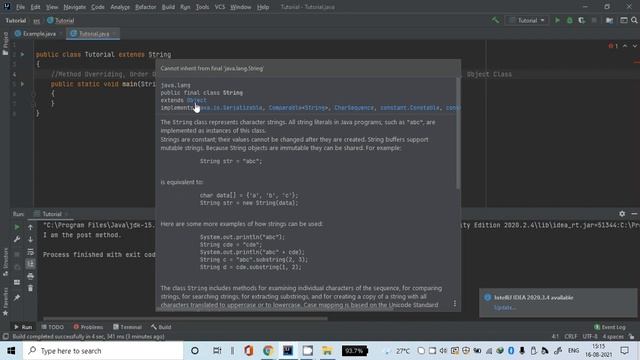Open the Navigate menu
The width and height of the screenshot is (640, 360).
coord(75,7)
